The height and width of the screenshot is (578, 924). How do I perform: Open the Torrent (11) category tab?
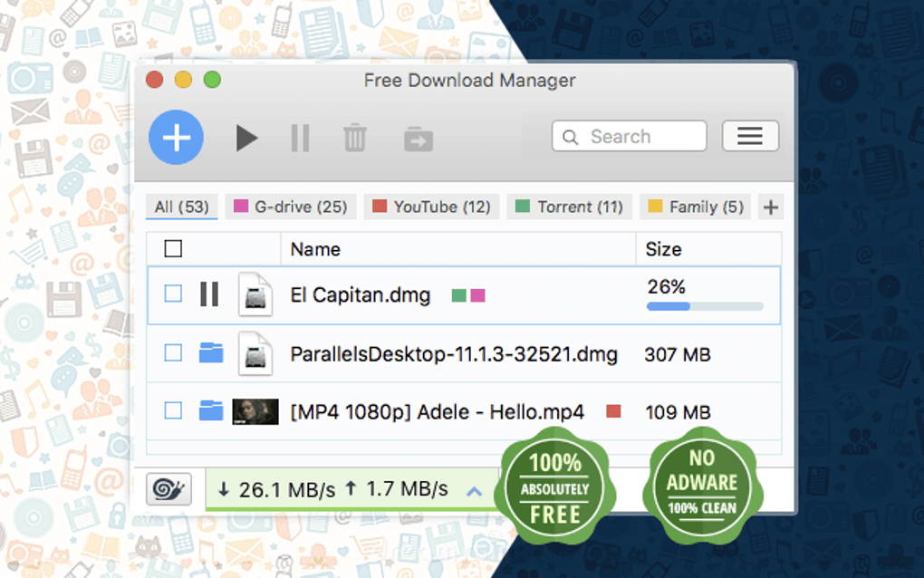tap(569, 207)
